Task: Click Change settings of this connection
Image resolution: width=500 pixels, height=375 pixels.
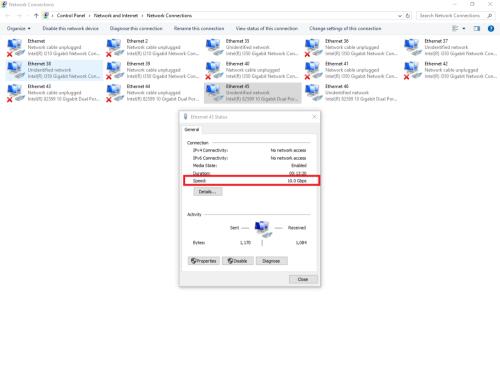Action: [345, 29]
